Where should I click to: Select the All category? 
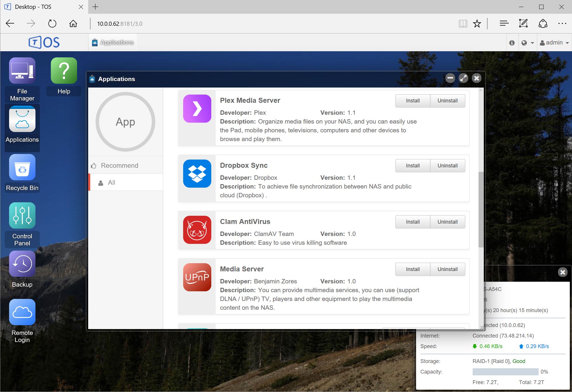[112, 182]
